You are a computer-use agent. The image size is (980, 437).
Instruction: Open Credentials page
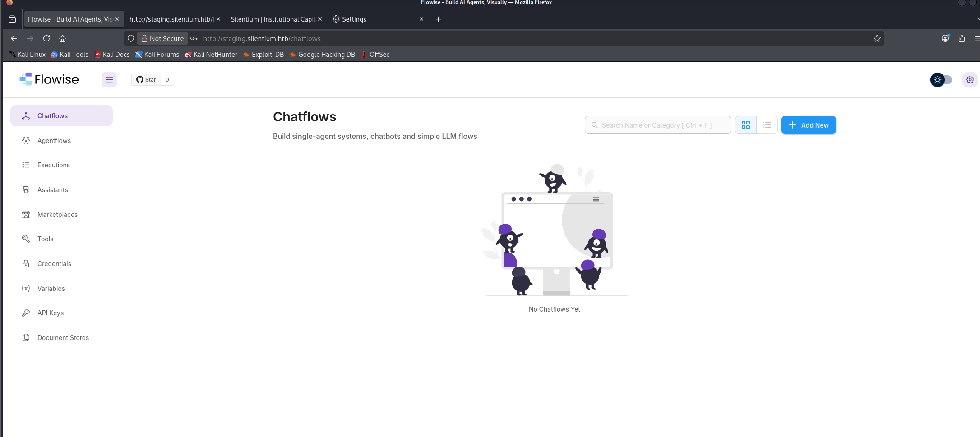[x=61, y=264]
